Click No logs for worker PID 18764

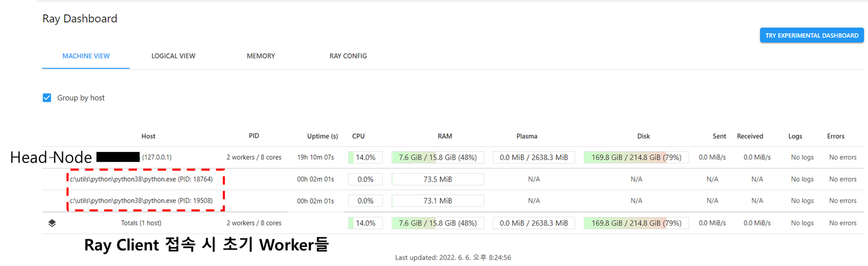click(802, 179)
